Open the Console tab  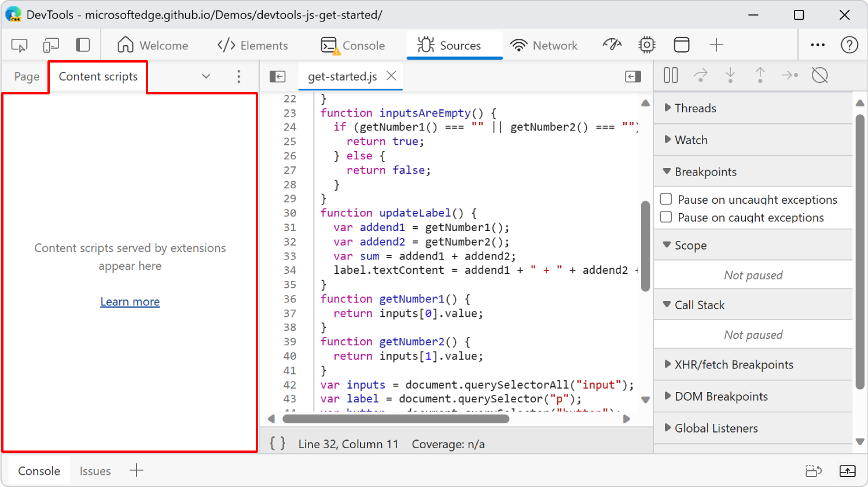coord(353,45)
